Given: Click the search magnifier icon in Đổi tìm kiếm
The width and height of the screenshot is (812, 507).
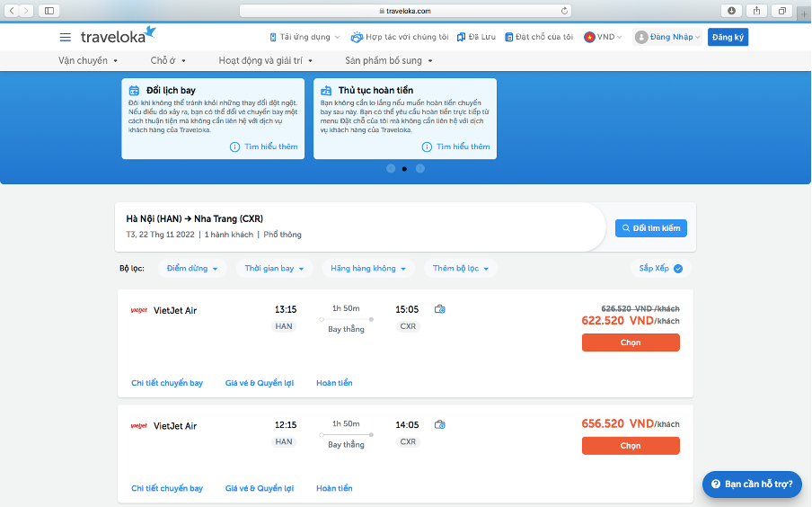Looking at the screenshot, I should (625, 228).
